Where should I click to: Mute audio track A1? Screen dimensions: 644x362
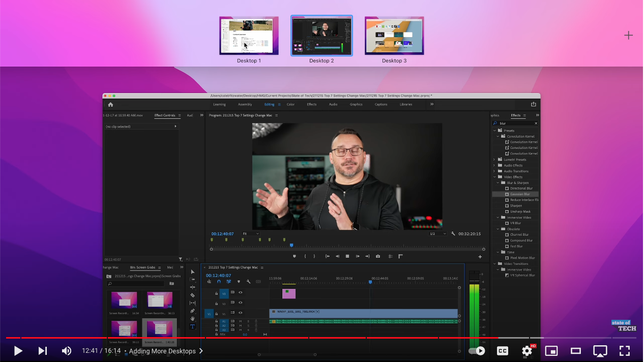coord(241,321)
